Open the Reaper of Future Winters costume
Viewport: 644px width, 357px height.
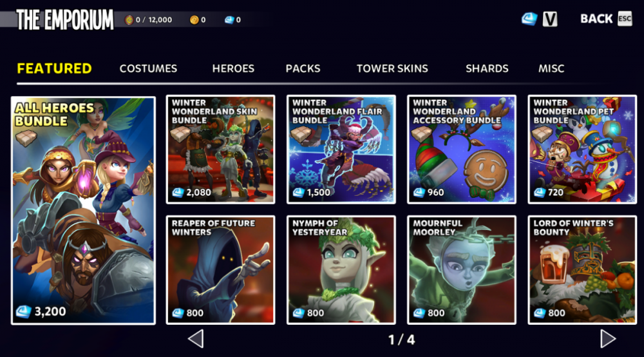click(220, 270)
